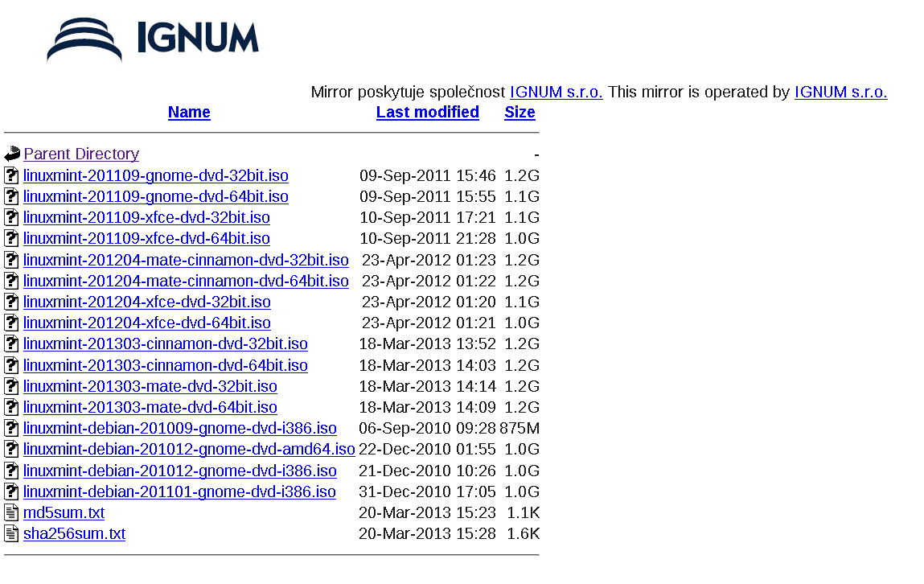Open the Parent Directory link
The image size is (924, 584).
pyautogui.click(x=81, y=154)
